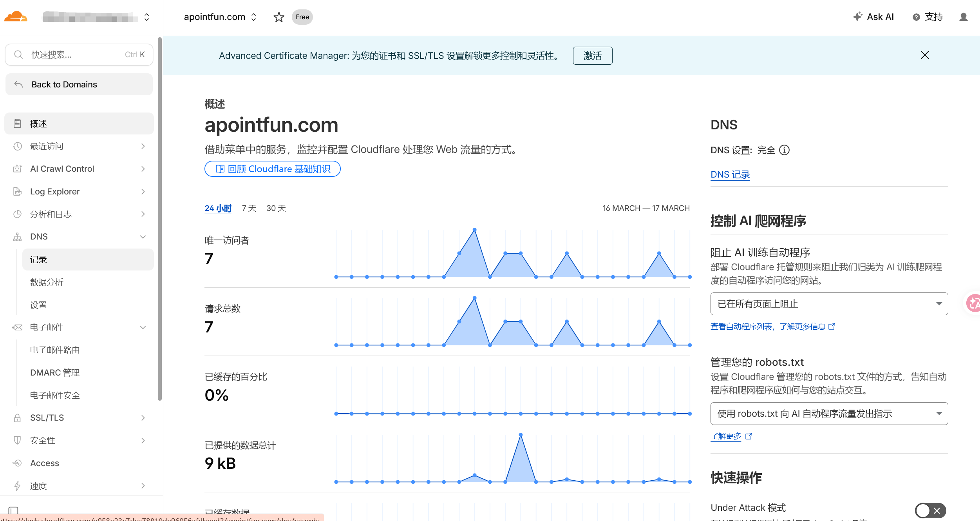The height and width of the screenshot is (521, 980).
Task: Expand the SSL/TLS sidebar menu
Action: (x=143, y=418)
